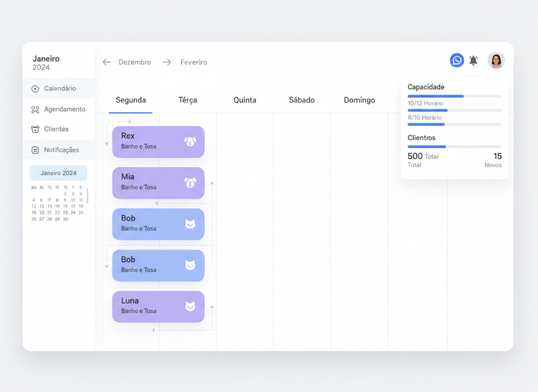Click the notification bell icon
Screen dimensions: 538x392
473,60
